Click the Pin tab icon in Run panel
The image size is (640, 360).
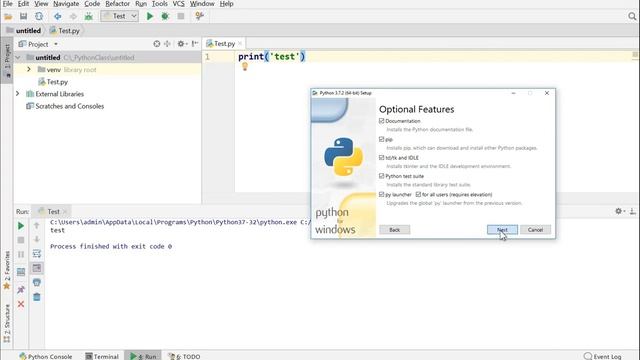(21, 289)
